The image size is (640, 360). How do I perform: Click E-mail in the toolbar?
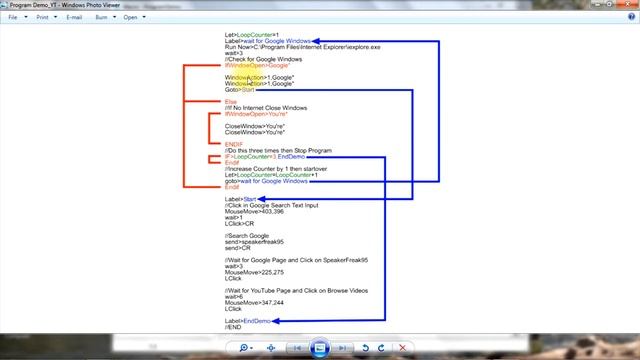74,17
